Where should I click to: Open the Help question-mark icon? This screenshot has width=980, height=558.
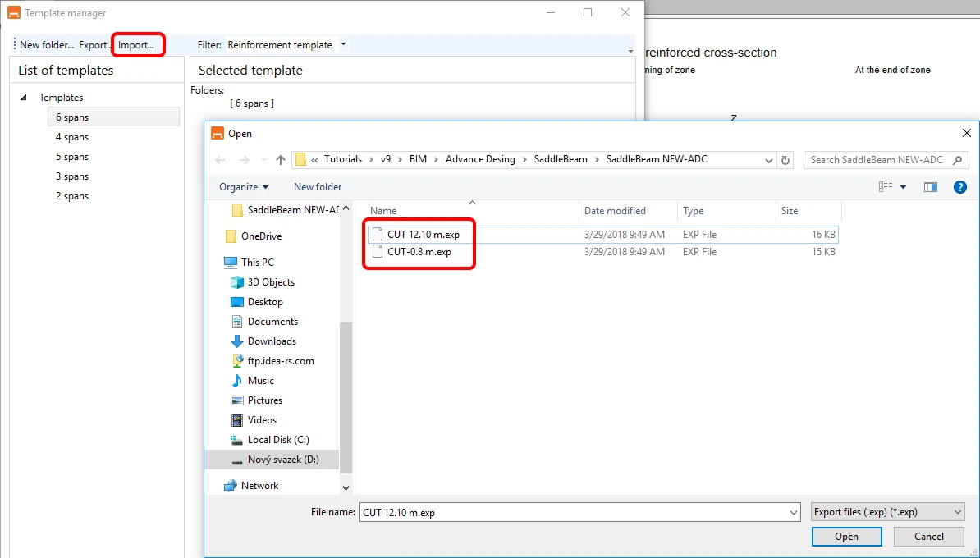tap(960, 187)
